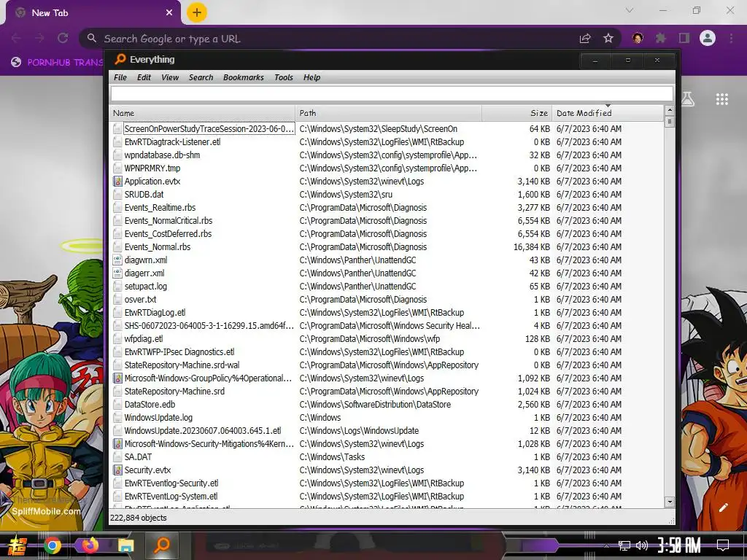747x560 pixels.
Task: Select WindowsUpdate.20230607.064003.645.1.etl file name
Action: coord(203,430)
